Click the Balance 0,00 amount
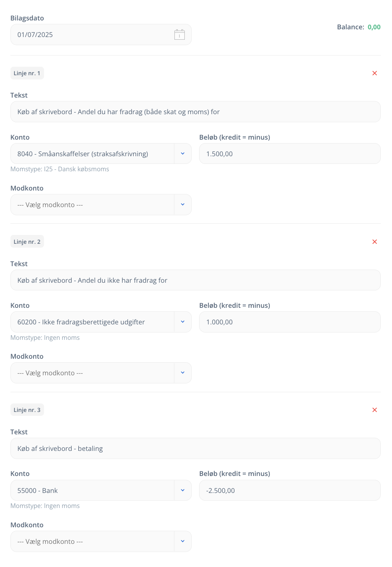The image size is (392, 567). coord(374,27)
